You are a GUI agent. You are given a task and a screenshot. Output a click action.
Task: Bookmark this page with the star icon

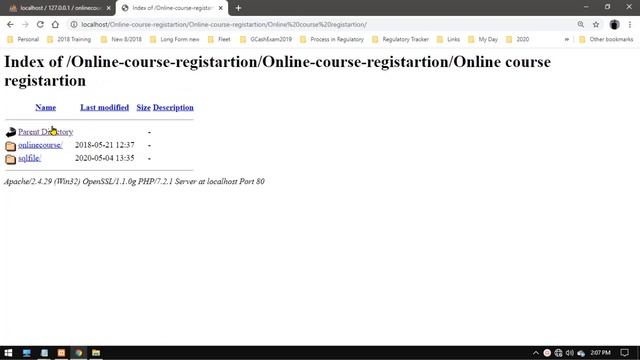[x=596, y=24]
